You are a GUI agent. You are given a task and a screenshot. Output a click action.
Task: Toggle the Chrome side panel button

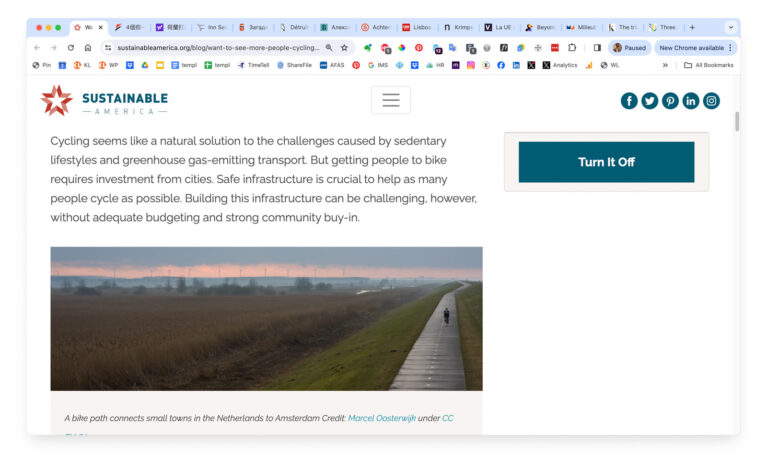[x=597, y=47]
